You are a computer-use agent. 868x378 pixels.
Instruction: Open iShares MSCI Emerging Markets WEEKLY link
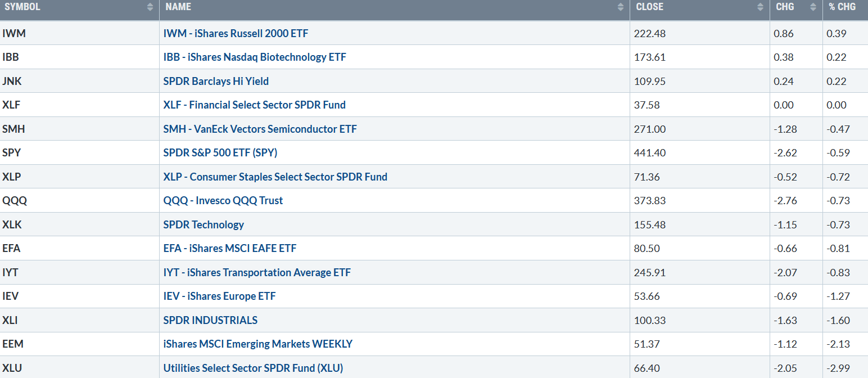click(x=258, y=344)
